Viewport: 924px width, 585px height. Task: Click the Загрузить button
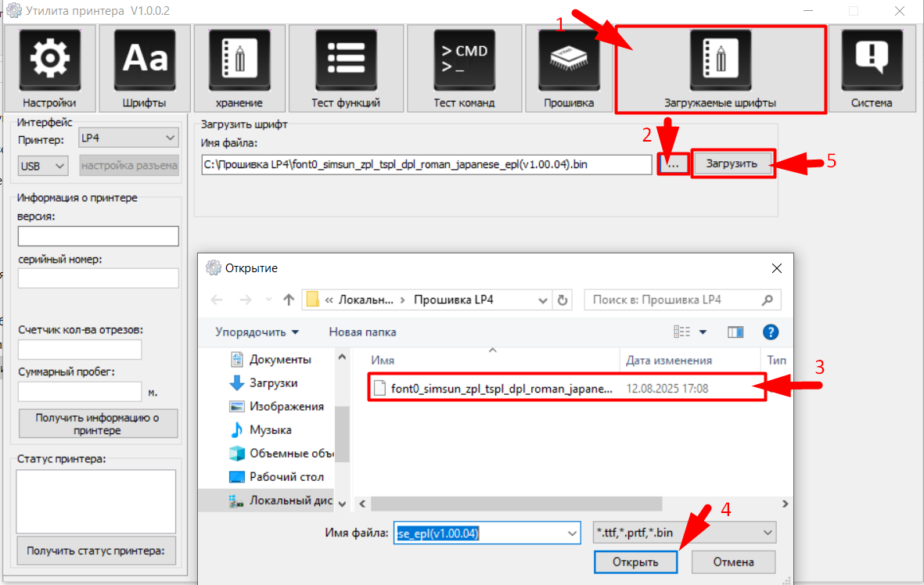(732, 164)
